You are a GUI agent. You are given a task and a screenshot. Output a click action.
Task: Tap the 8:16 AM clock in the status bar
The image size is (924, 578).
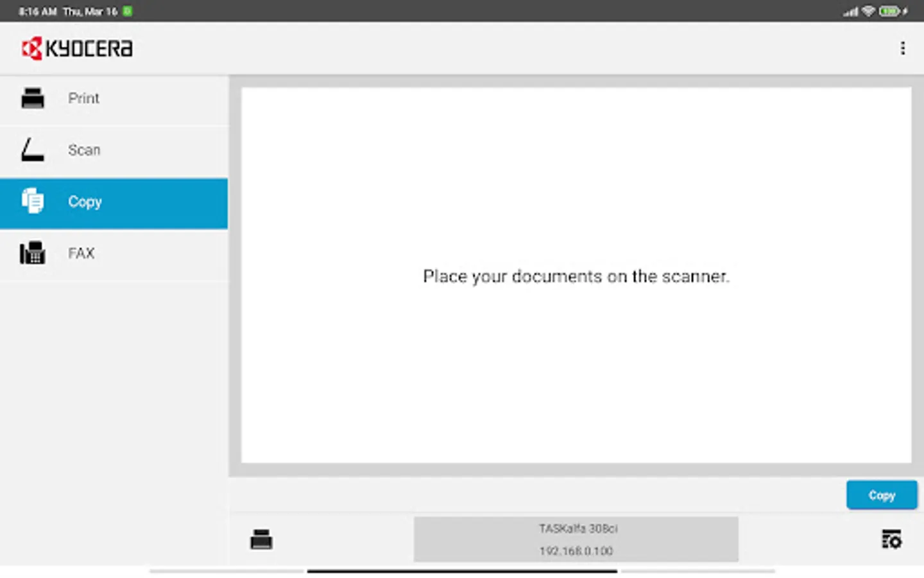point(38,12)
